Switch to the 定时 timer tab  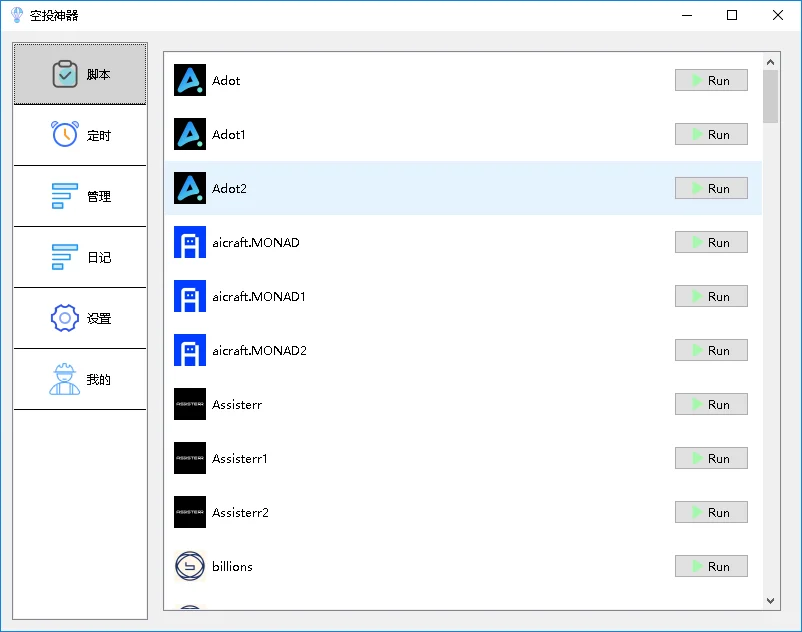click(x=80, y=135)
